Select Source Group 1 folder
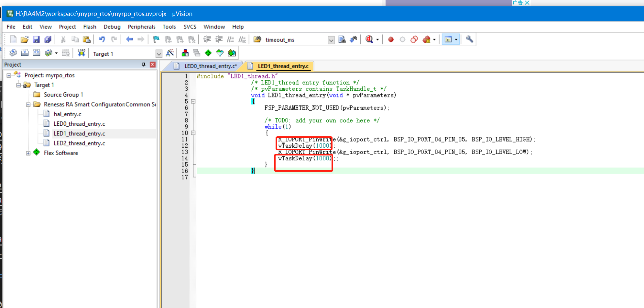Screen dimensions: 644x308 coord(63,95)
